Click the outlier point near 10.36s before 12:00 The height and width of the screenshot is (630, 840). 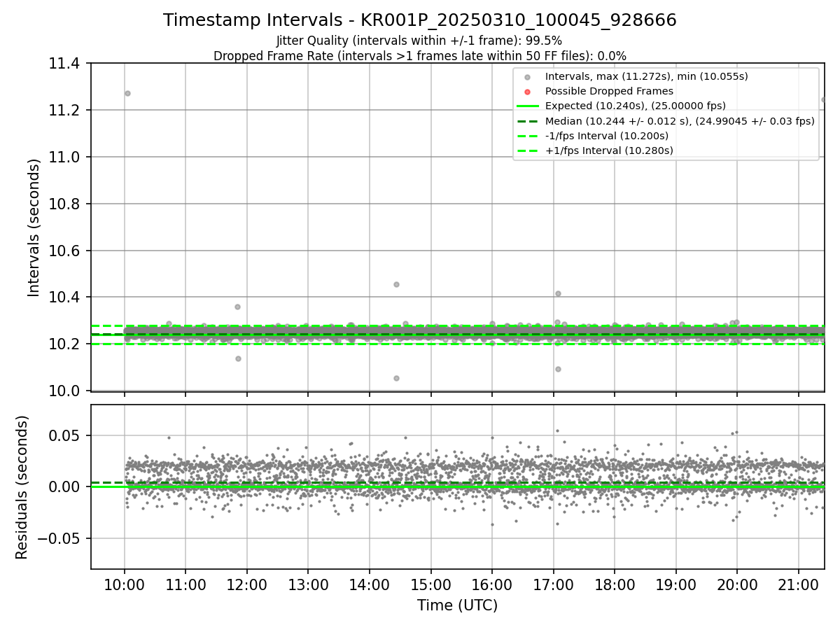click(x=237, y=307)
